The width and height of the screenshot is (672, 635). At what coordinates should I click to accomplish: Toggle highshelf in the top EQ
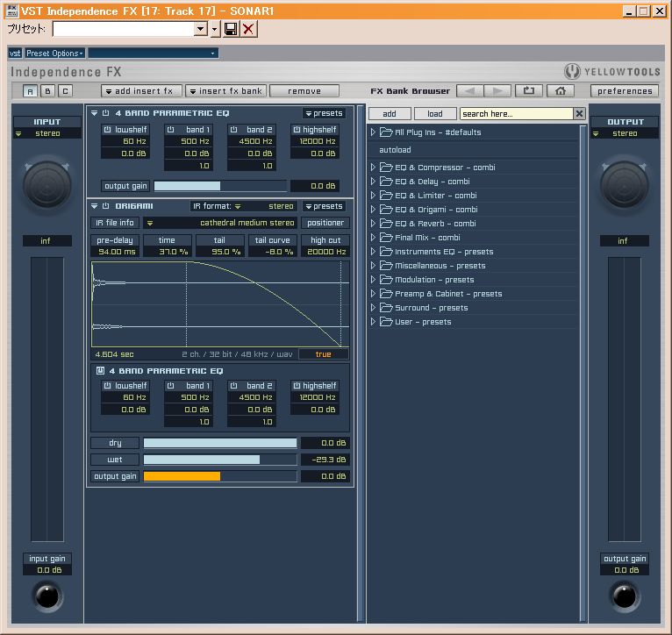[297, 130]
